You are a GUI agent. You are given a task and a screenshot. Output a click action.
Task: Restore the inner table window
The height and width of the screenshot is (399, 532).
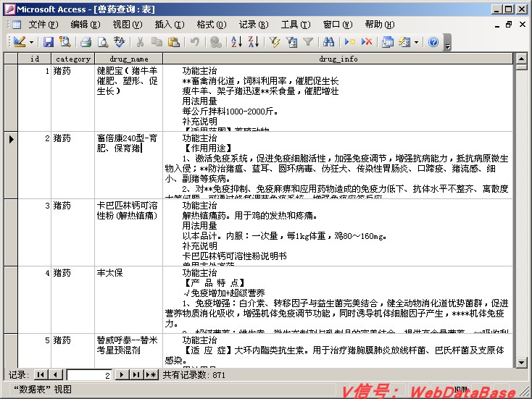(x=509, y=25)
